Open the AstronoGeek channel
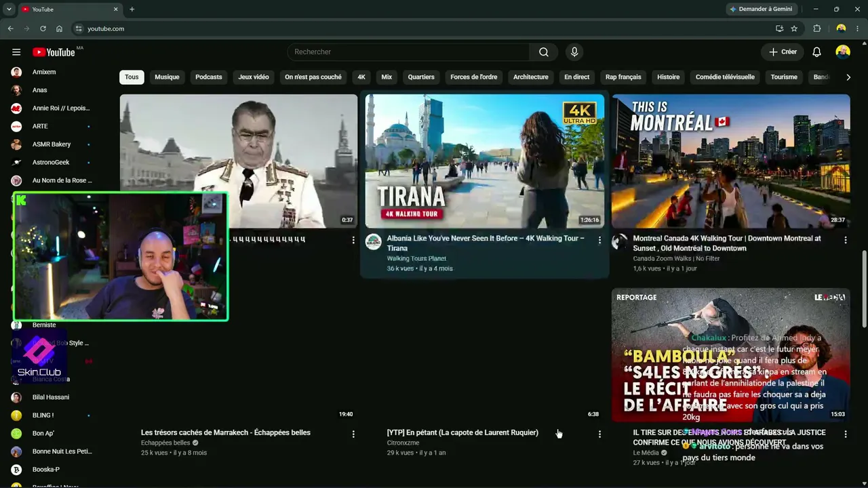868x488 pixels. point(52,162)
